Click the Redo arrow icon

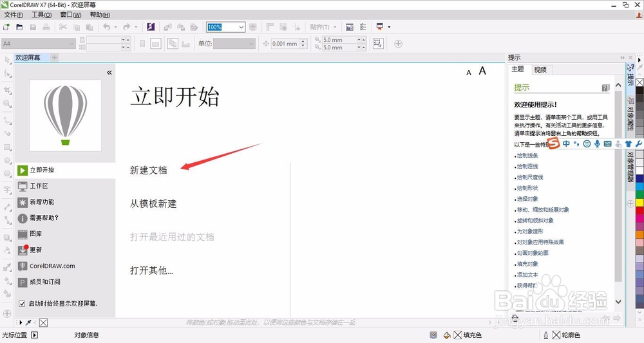126,27
